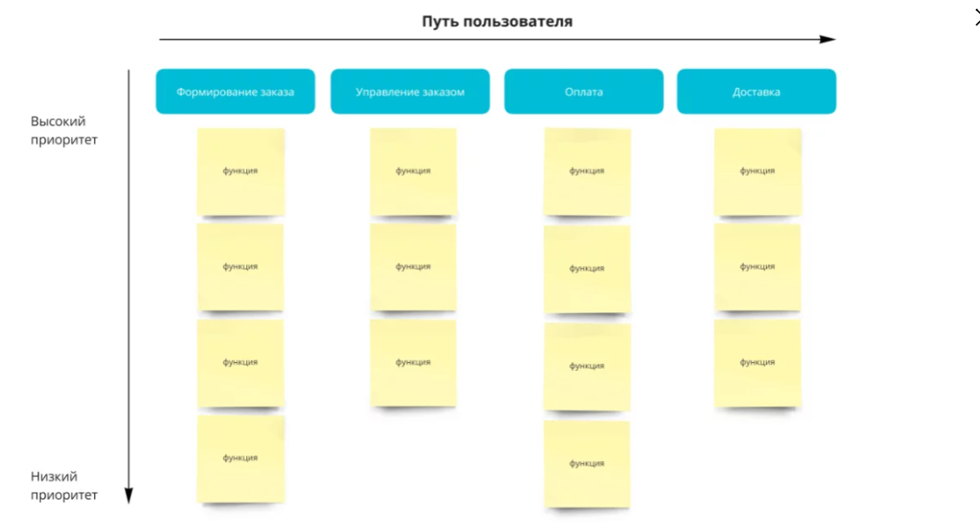Close the image with the X icon
Screen dimensions: 980x530
[976, 17]
